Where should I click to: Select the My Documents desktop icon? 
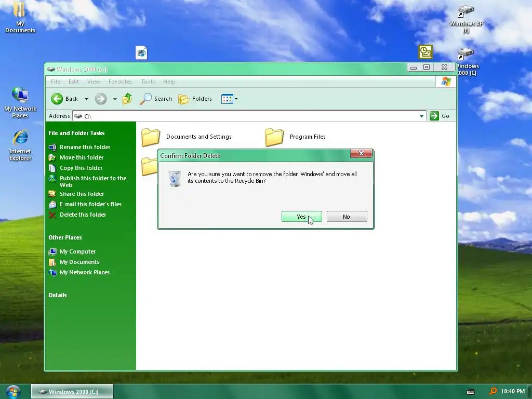click(x=20, y=17)
